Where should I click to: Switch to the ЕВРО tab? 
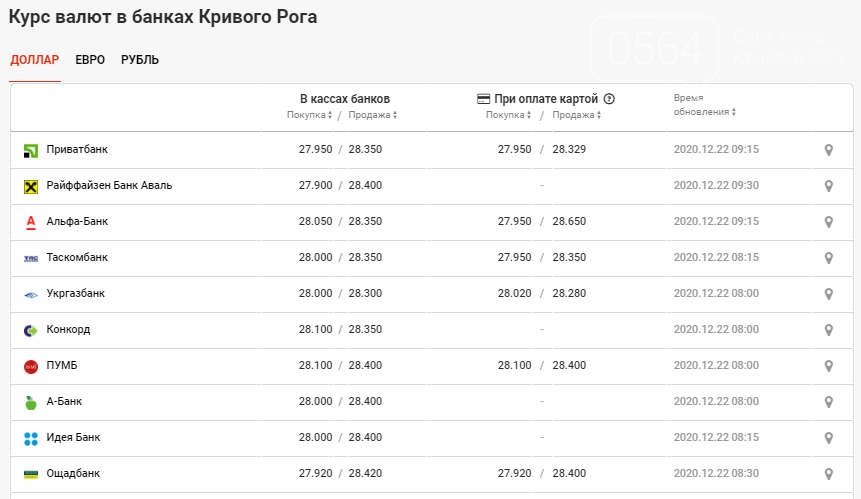[x=90, y=60]
